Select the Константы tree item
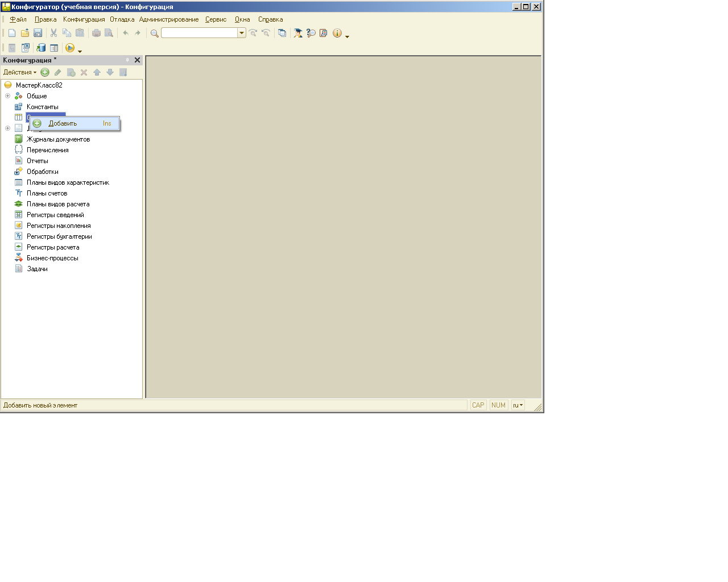The image size is (728, 582). (x=43, y=107)
